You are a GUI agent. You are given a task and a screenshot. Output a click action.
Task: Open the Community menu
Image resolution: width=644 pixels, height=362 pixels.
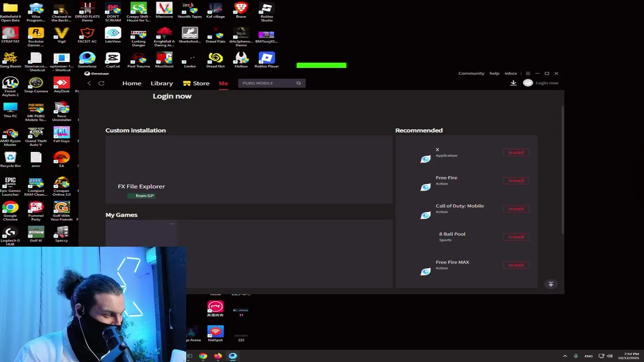click(x=471, y=73)
